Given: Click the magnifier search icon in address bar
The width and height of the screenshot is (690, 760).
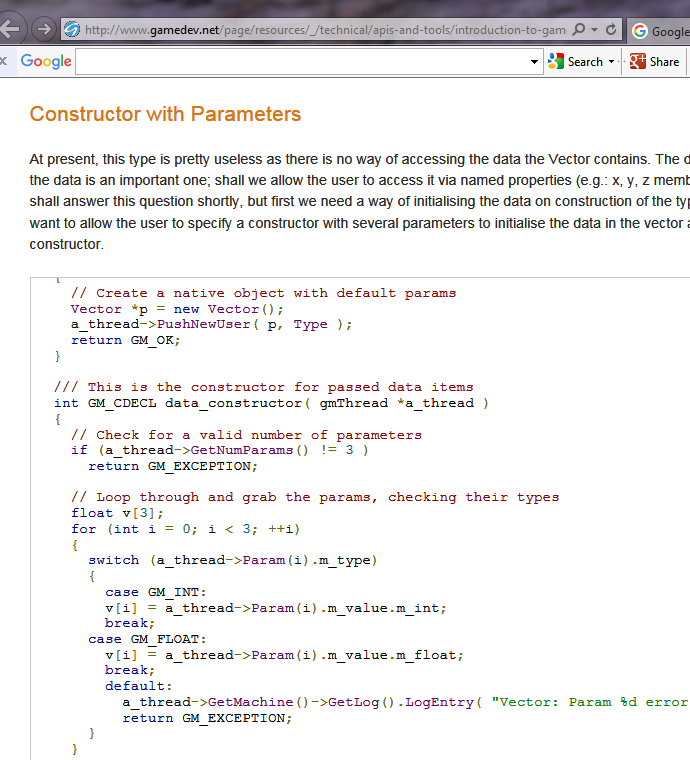Looking at the screenshot, I should coord(579,30).
